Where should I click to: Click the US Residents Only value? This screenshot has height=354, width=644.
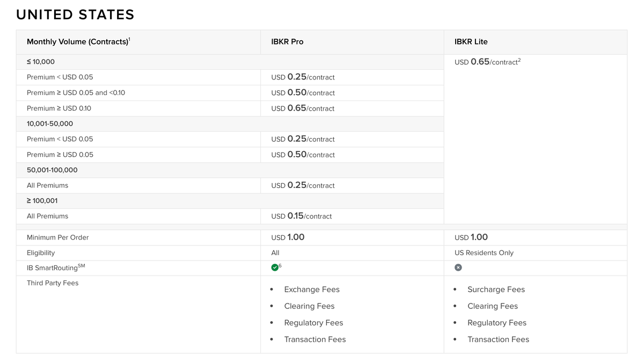coord(484,252)
